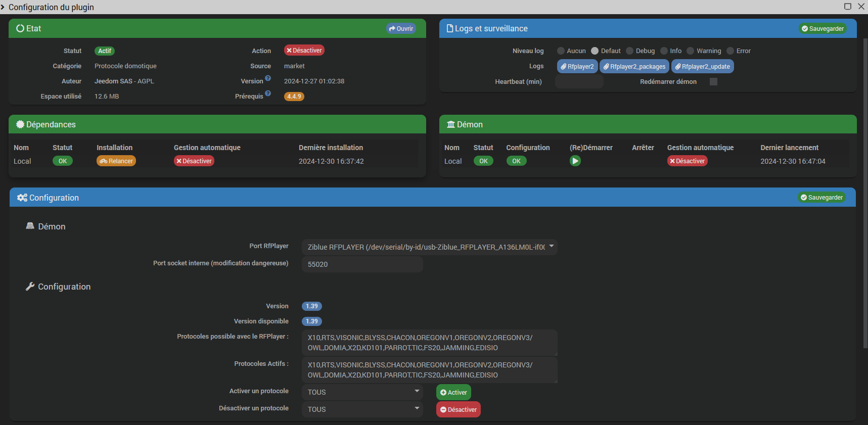The height and width of the screenshot is (425, 868).
Task: Save Logs et surveillance settings with Sauvegarder
Action: pyautogui.click(x=823, y=28)
